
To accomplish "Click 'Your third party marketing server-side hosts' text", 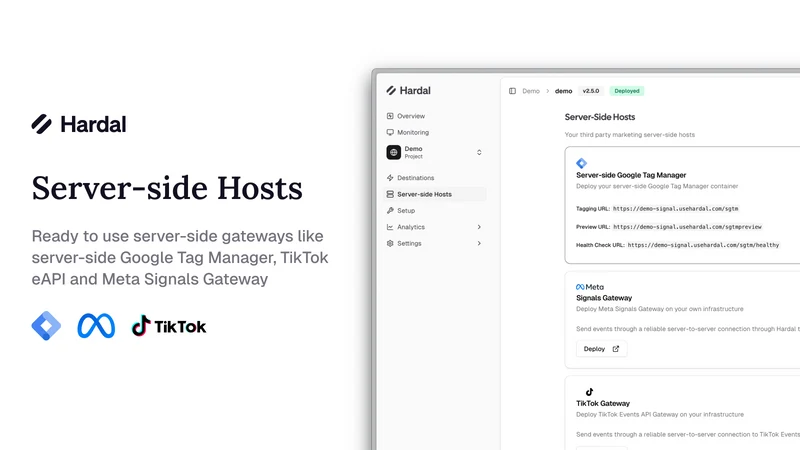I will pyautogui.click(x=630, y=135).
